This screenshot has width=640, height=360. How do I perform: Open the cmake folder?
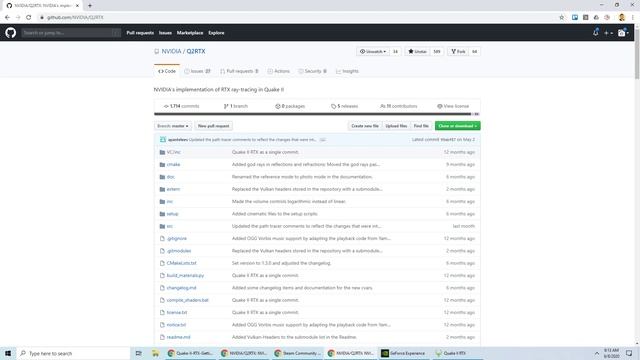coord(173,164)
